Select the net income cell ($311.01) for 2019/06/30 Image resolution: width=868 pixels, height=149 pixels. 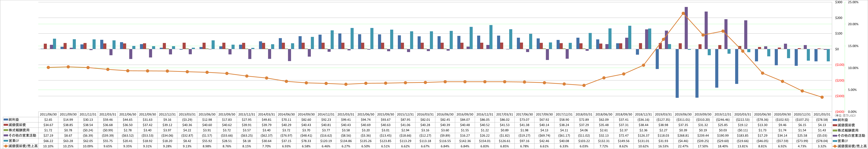click(x=683, y=120)
